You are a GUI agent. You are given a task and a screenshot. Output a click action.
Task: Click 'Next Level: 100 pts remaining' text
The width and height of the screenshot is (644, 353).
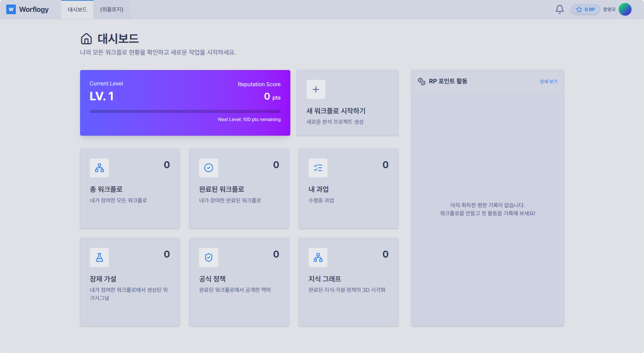[249, 120]
